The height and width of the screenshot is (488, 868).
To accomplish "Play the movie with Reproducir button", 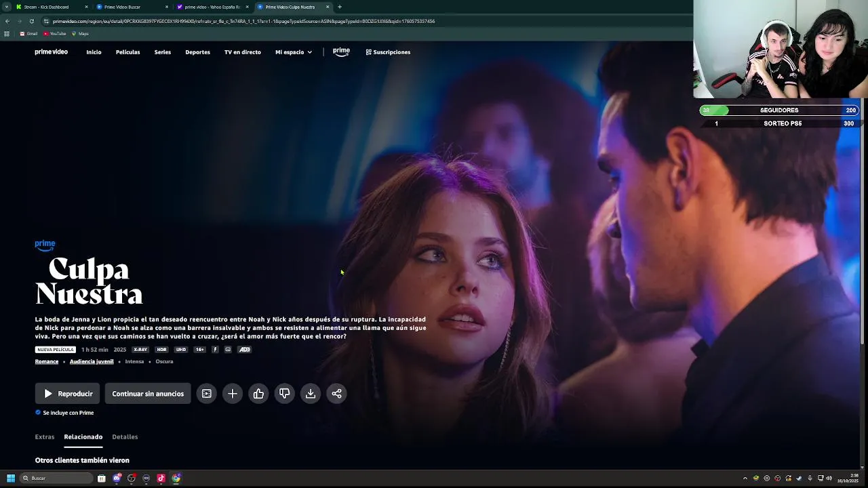I will (68, 394).
